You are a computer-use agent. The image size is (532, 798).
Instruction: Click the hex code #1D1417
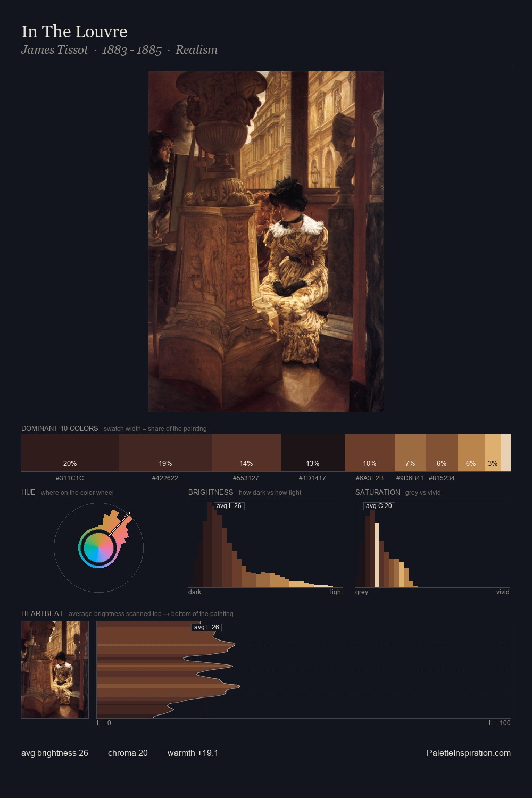pyautogui.click(x=312, y=478)
